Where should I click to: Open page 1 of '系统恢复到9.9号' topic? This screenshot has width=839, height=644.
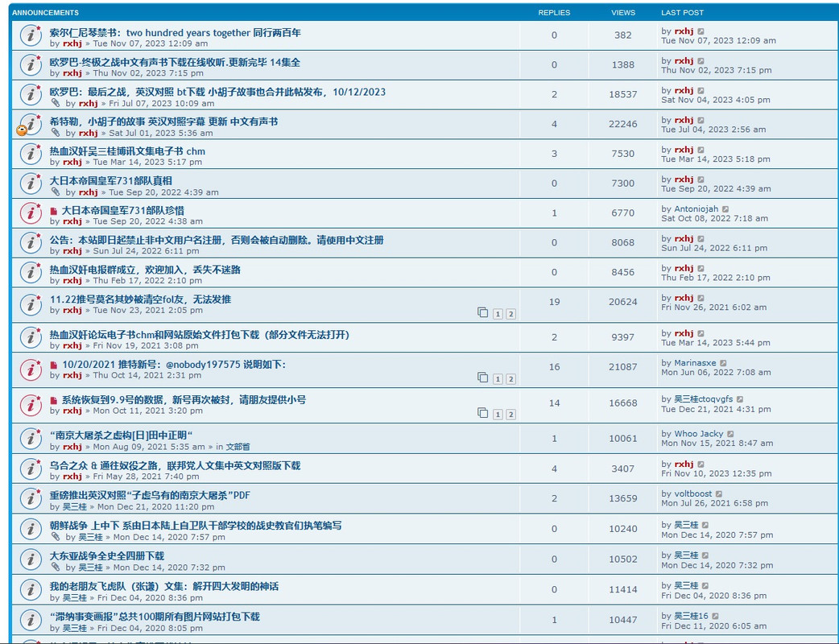pos(498,414)
